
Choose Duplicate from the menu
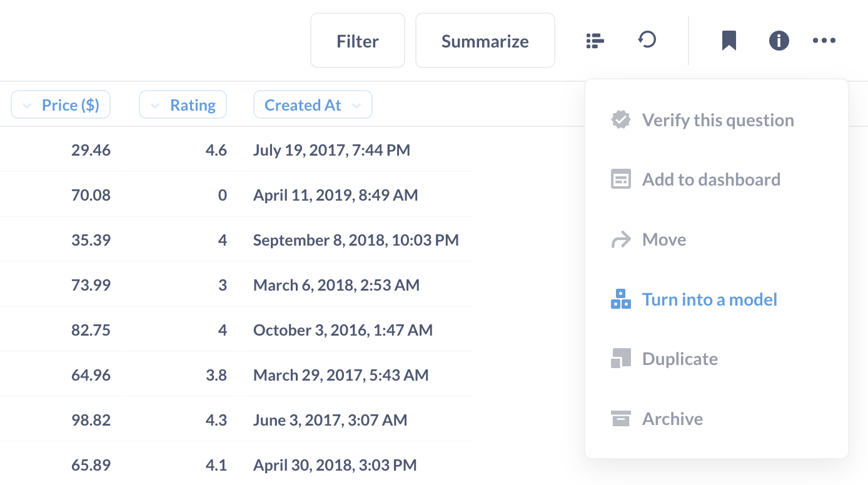click(680, 359)
